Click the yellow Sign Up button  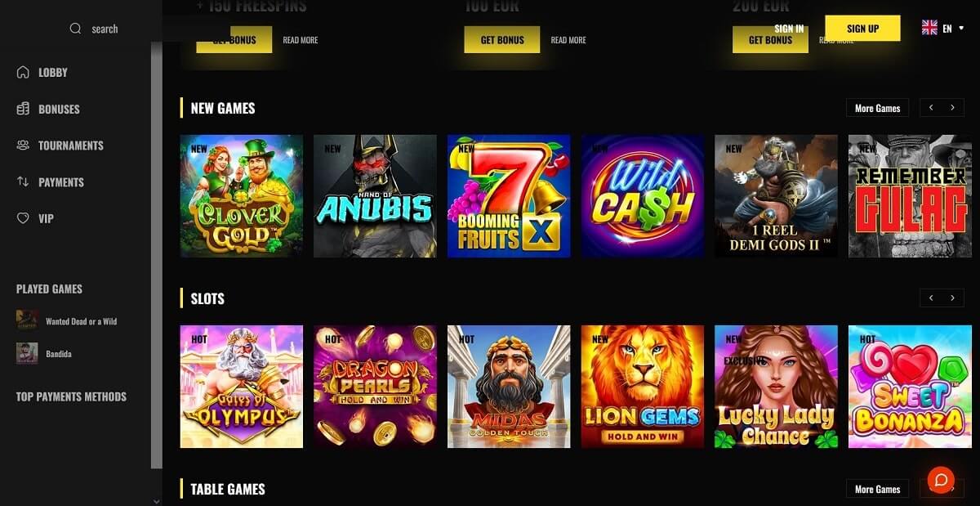pyautogui.click(x=862, y=29)
